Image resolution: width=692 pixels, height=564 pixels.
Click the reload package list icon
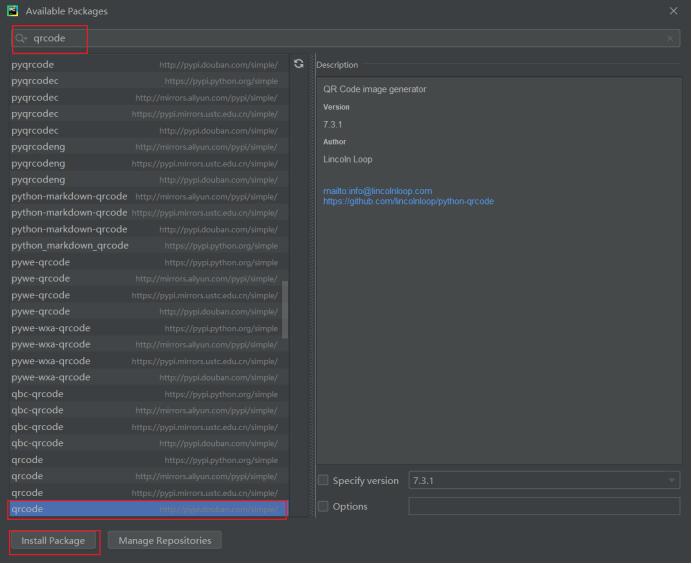pyautogui.click(x=299, y=64)
